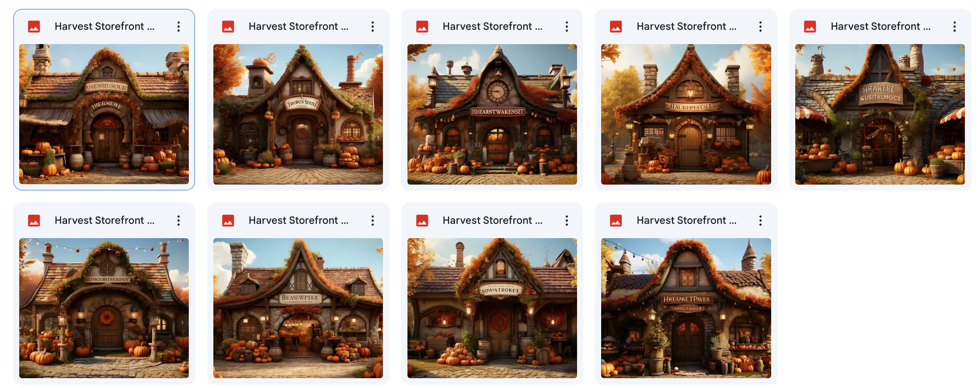This screenshot has height=388, width=980.
Task: Click the image file icon on the third bottom-row card
Action: click(x=423, y=220)
